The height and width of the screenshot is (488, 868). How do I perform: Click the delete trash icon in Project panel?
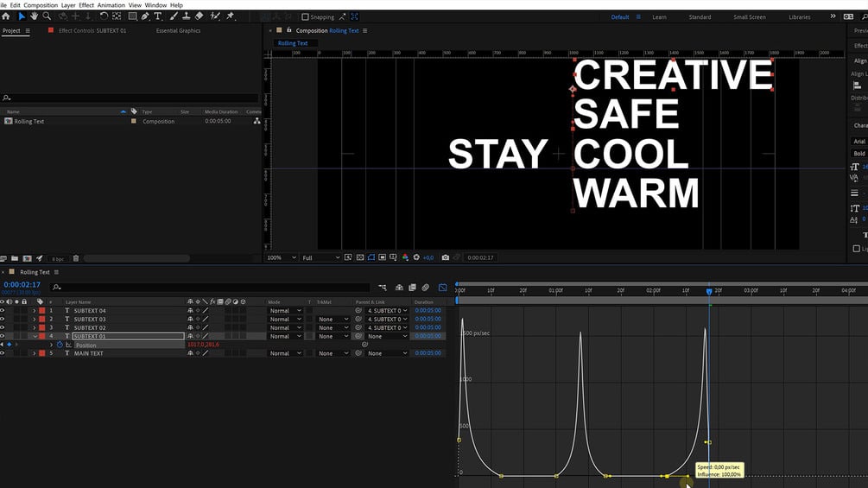76,258
